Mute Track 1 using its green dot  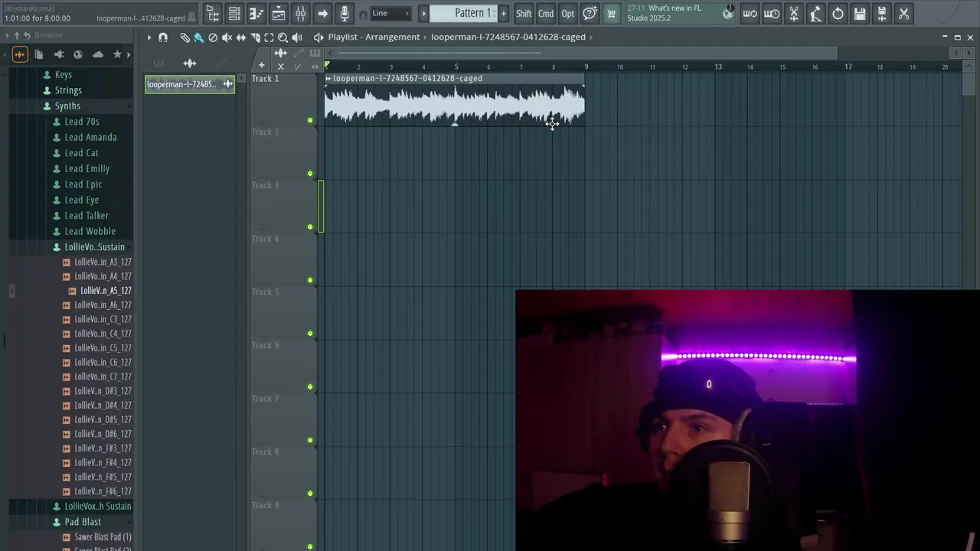pyautogui.click(x=310, y=120)
